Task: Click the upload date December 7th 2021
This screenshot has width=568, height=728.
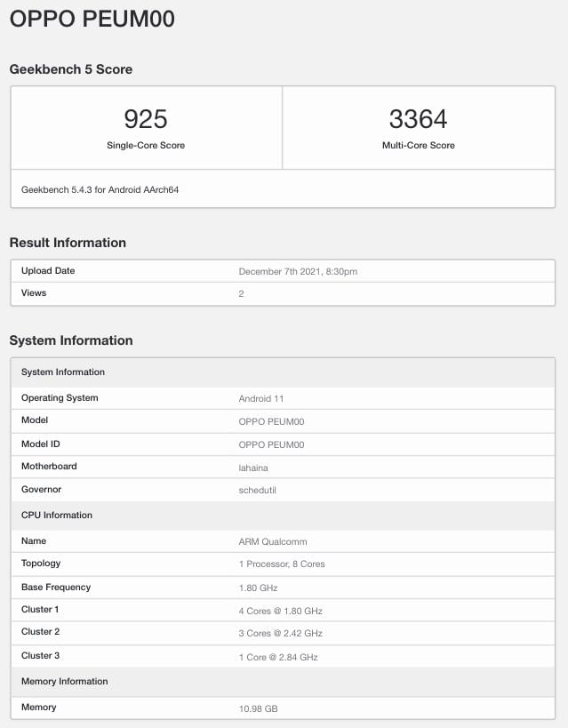Action: (298, 271)
